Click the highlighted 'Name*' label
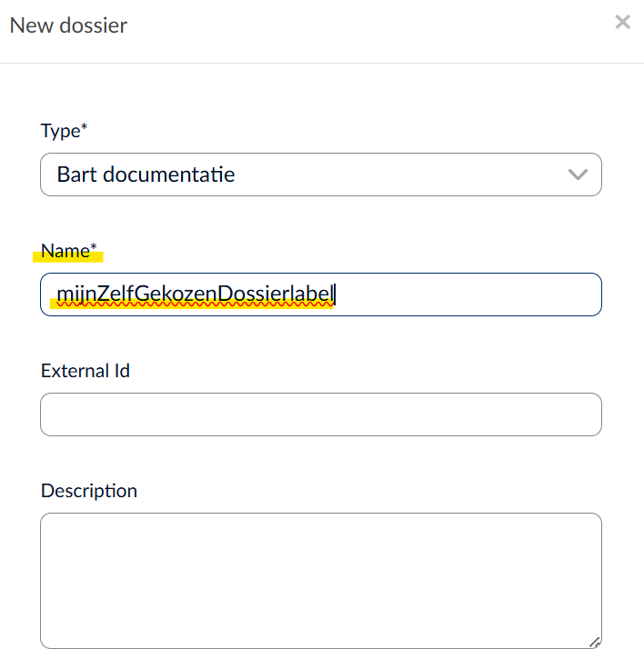Viewport: 644px width, 659px height. coord(68,251)
